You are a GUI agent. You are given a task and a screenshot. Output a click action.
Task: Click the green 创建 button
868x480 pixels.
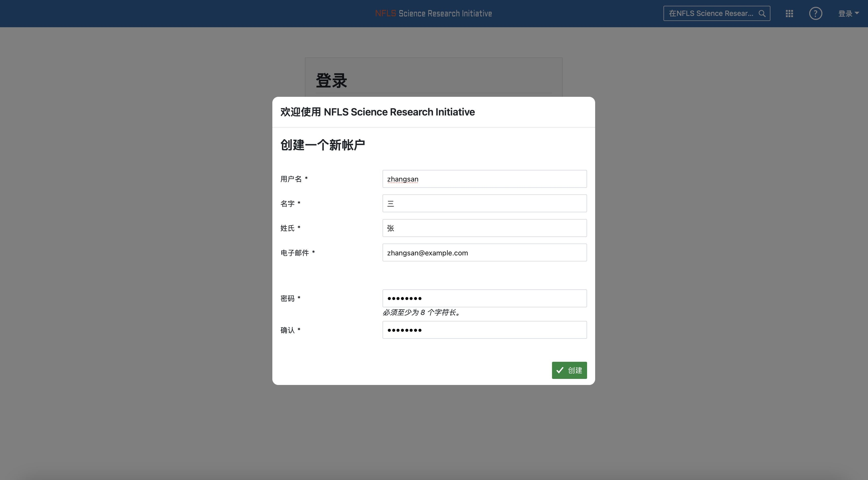click(x=569, y=370)
